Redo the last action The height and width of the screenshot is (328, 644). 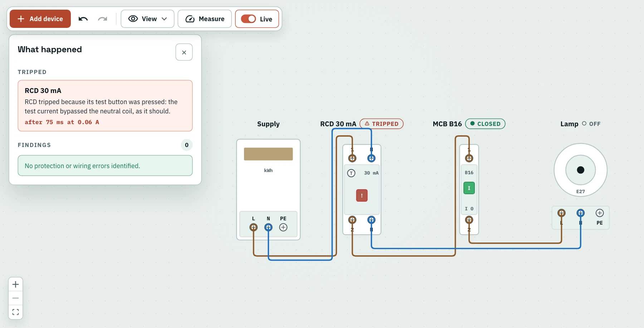[x=103, y=19]
